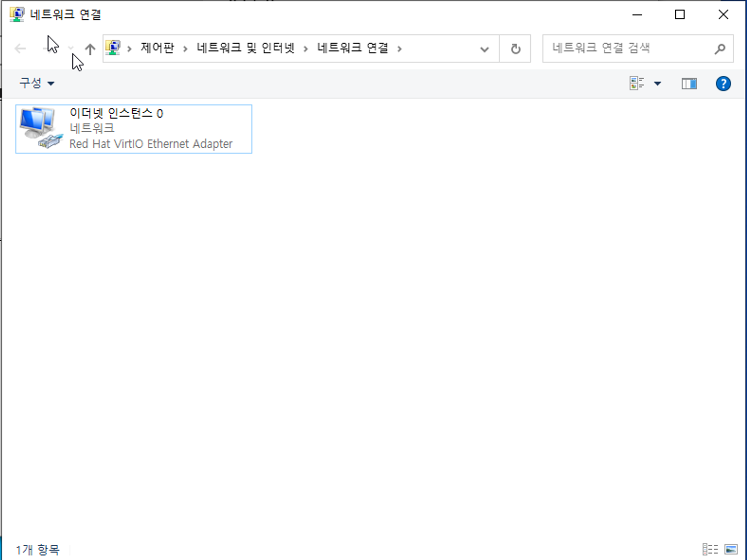Switch to large icons view in the status bar

click(731, 549)
